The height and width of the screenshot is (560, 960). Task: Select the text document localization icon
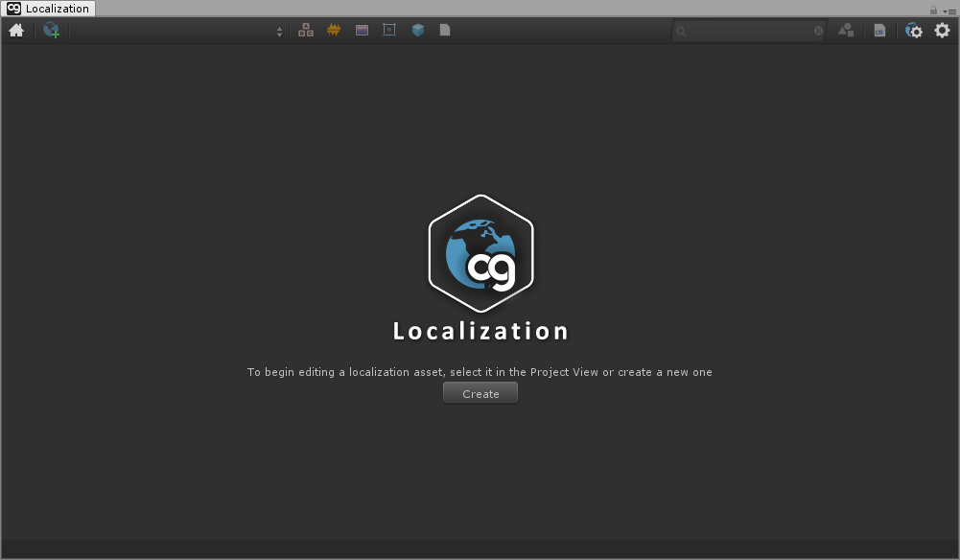(x=444, y=30)
